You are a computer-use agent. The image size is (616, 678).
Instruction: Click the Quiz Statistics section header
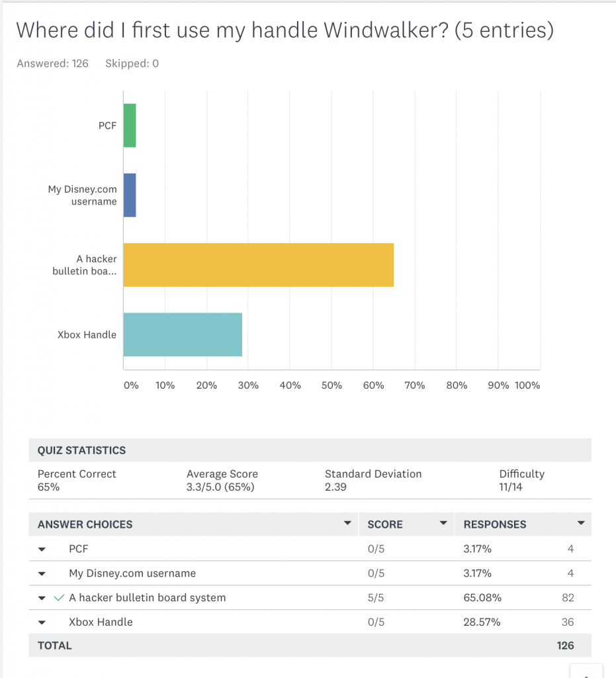[x=81, y=450]
